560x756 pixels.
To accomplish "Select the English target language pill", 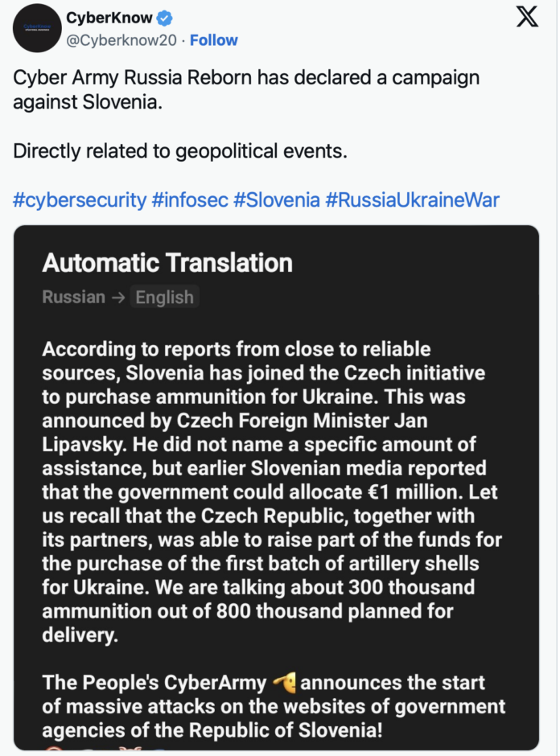I will point(164,297).
